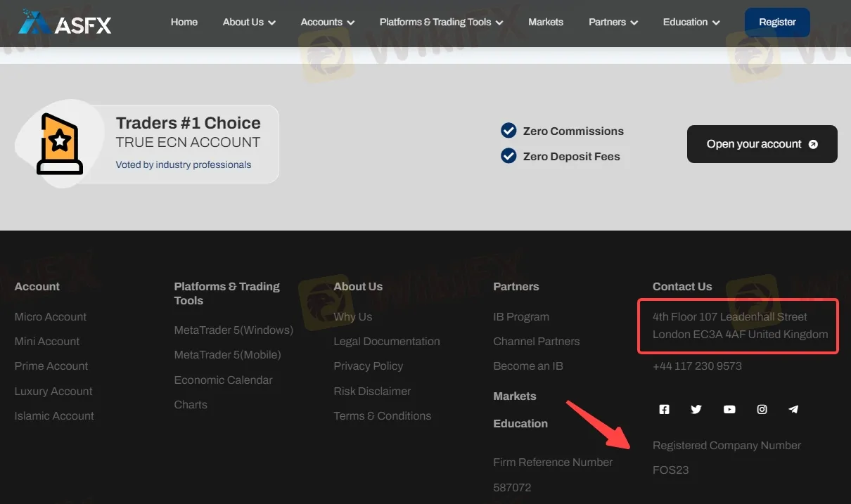Open the YouTube social icon
The height and width of the screenshot is (504, 851).
click(729, 409)
